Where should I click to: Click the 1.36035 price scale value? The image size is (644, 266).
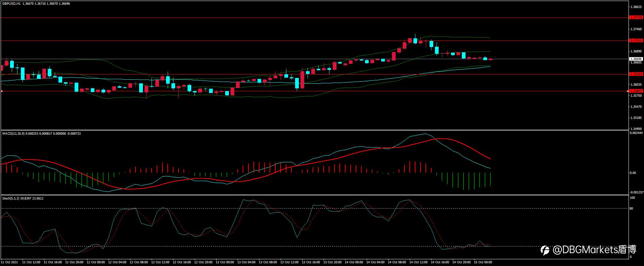pos(636,85)
